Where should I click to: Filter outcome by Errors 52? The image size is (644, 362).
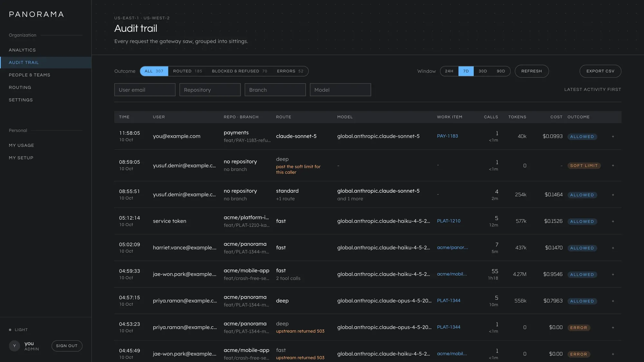(x=290, y=71)
